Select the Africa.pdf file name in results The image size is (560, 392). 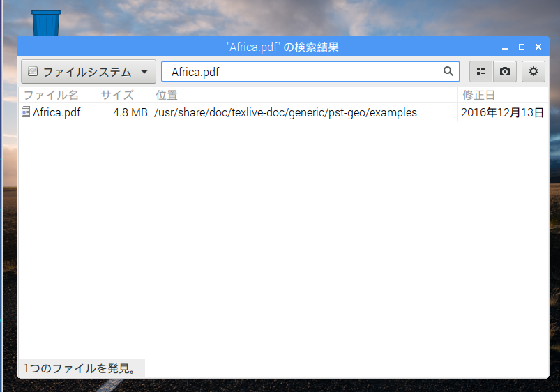[x=56, y=112]
